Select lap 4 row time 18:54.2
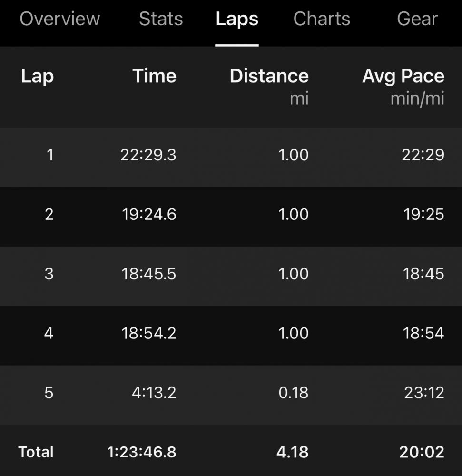 [149, 333]
